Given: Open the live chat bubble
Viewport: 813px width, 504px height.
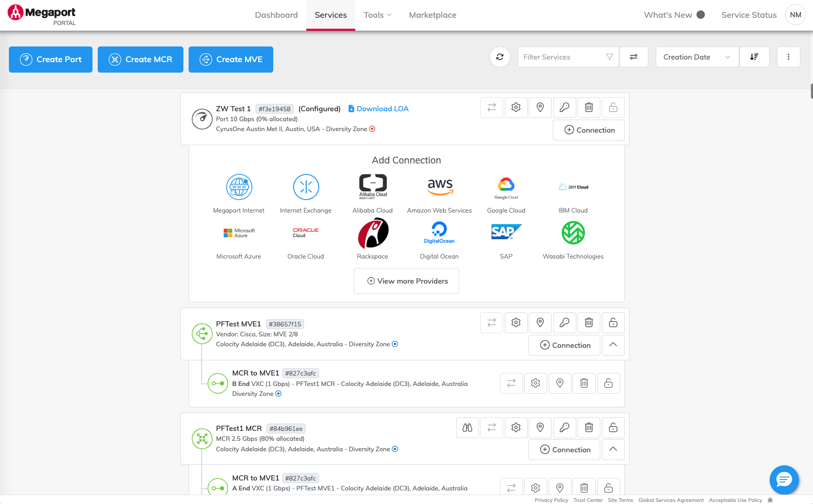Looking at the screenshot, I should [784, 479].
